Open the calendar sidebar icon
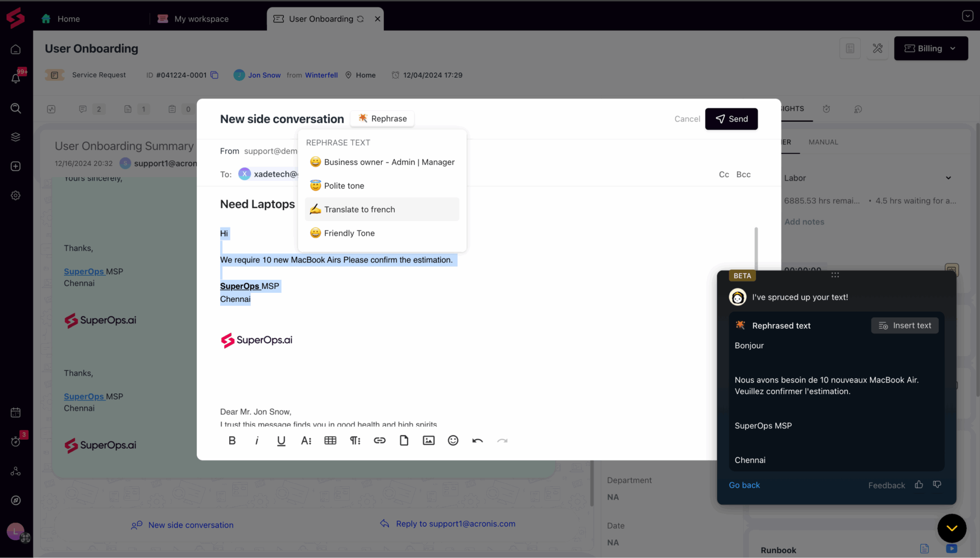The image size is (980, 558). click(16, 413)
